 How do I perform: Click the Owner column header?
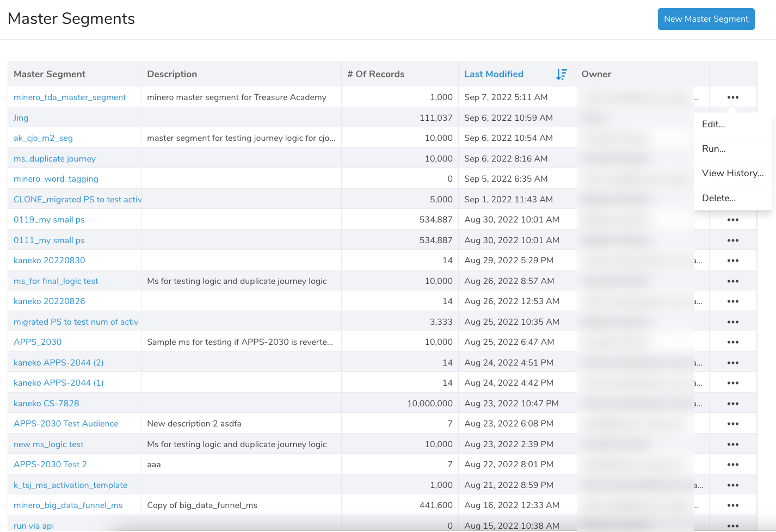point(596,75)
